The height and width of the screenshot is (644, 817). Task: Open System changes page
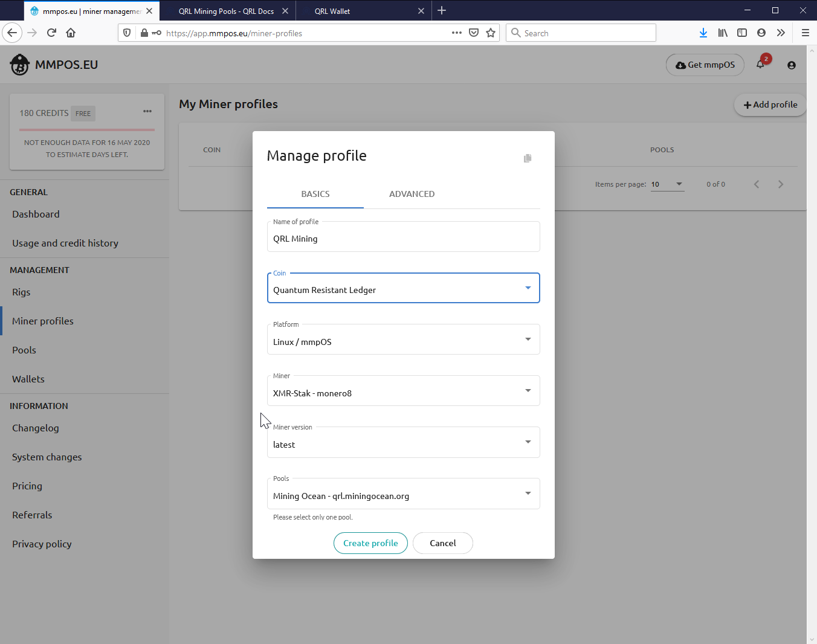47,457
